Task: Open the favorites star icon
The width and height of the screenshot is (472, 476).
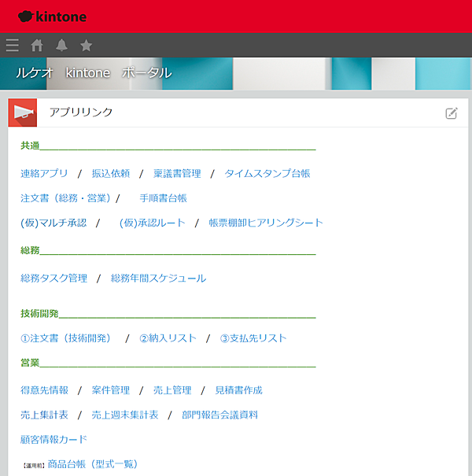Action: pyautogui.click(x=87, y=45)
